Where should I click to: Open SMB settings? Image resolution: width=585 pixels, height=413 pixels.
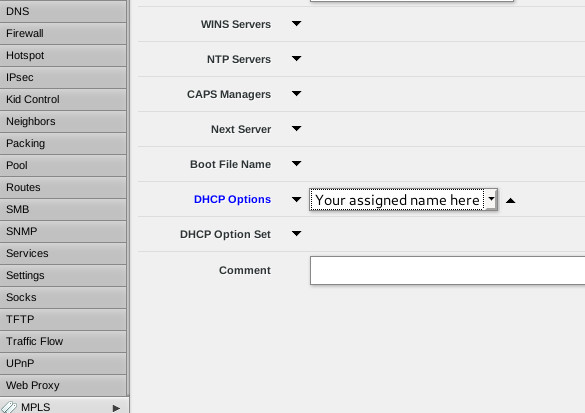[x=63, y=209]
